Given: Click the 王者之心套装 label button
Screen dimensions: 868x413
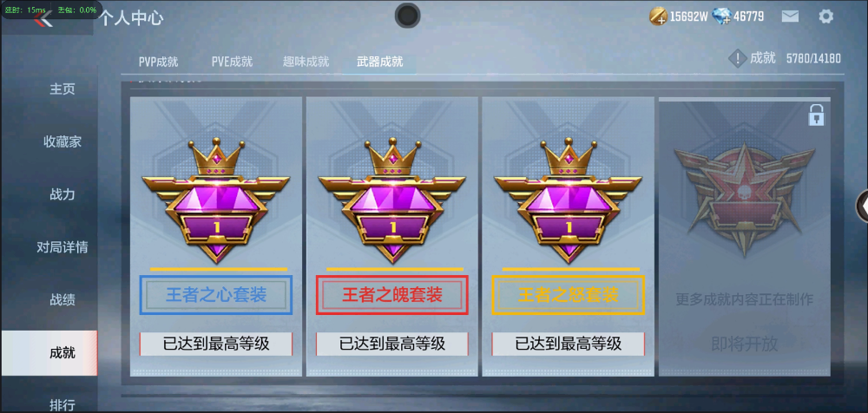Looking at the screenshot, I should pos(216,294).
